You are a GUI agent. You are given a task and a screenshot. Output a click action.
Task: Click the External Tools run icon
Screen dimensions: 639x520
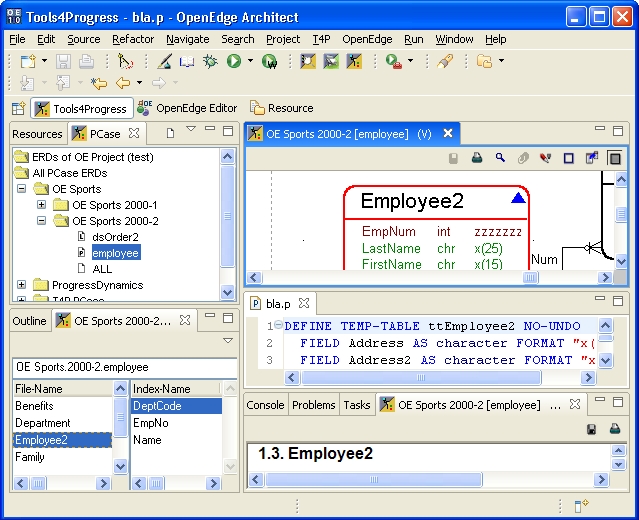[394, 62]
